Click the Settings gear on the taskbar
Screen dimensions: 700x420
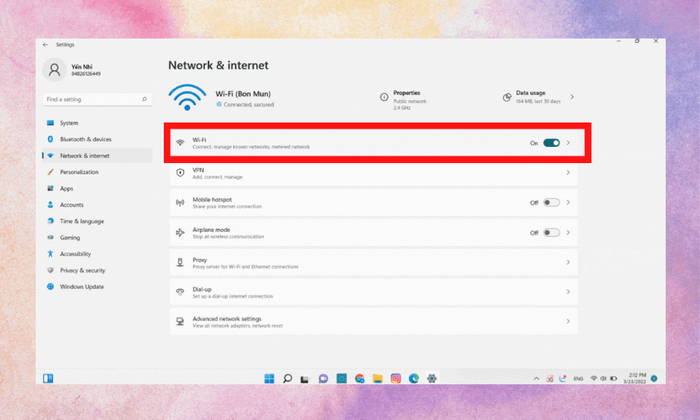[432, 378]
